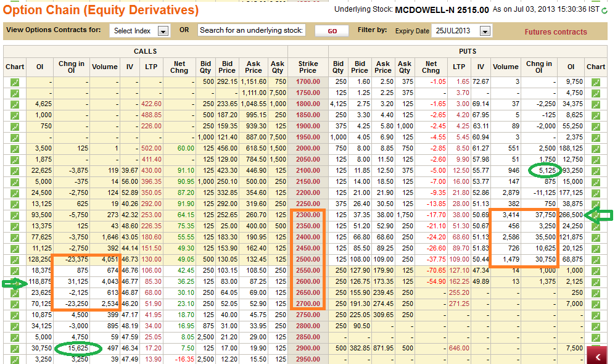The image size is (615, 364).
Task: Open the Futures contracts link
Action: tap(556, 31)
